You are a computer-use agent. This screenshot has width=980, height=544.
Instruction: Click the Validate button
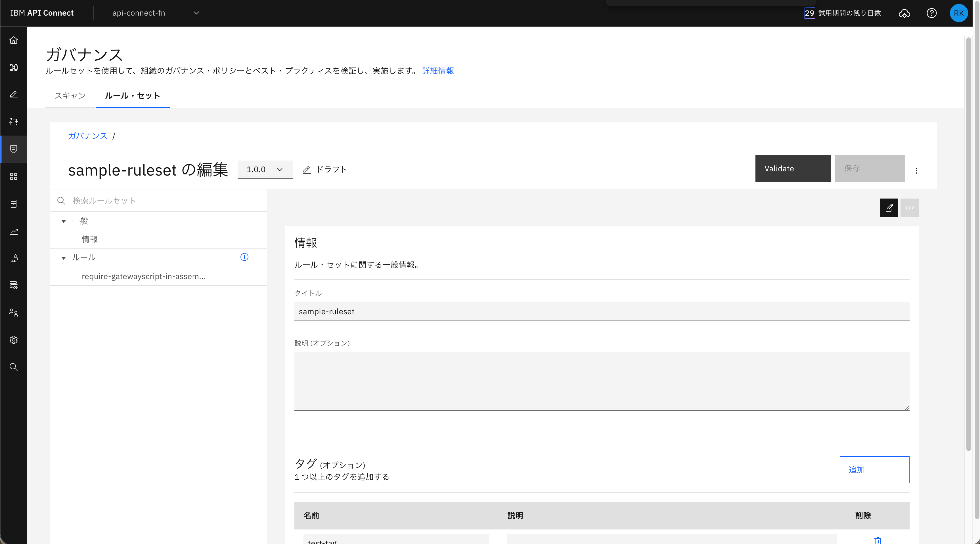(792, 168)
